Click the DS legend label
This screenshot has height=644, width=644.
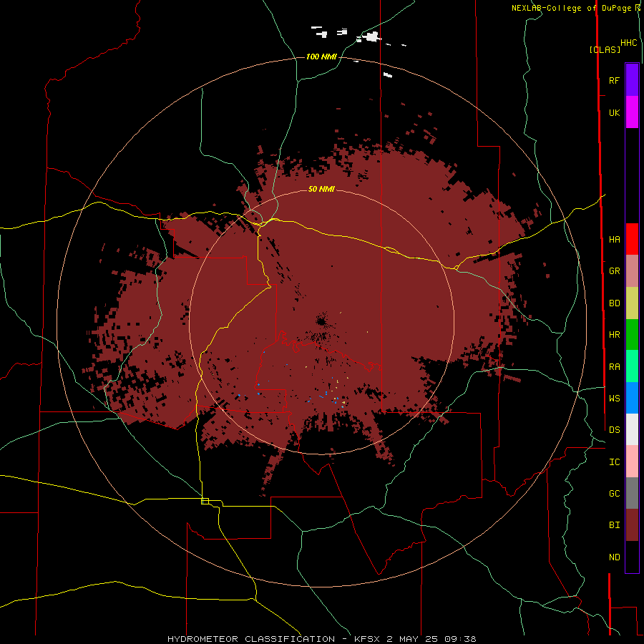[x=614, y=430]
